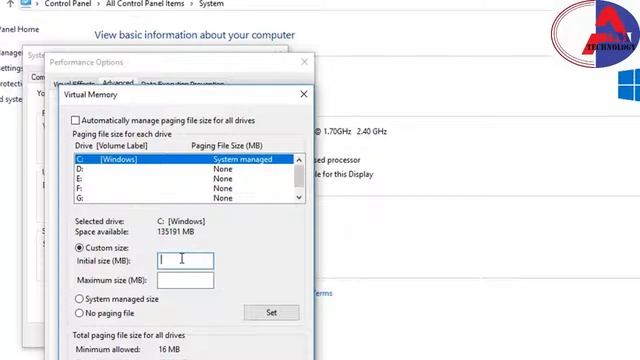Click System in the address breadcrumb

click(x=211, y=4)
